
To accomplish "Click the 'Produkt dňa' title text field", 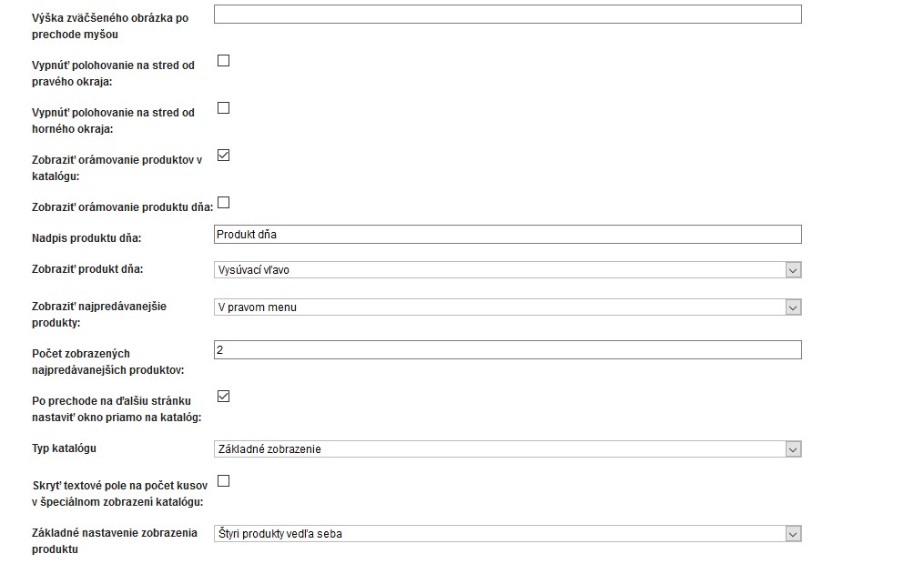I will coord(507,235).
